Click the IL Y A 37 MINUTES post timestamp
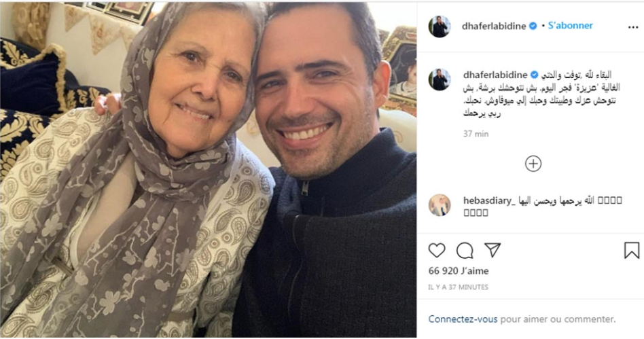 tap(459, 287)
